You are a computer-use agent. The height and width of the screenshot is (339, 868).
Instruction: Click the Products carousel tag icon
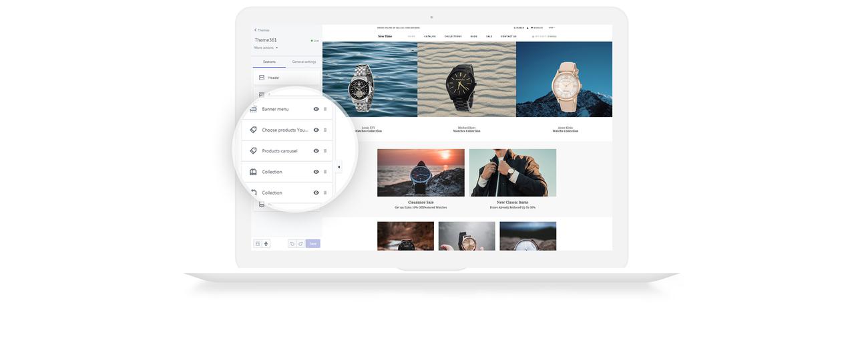(253, 150)
